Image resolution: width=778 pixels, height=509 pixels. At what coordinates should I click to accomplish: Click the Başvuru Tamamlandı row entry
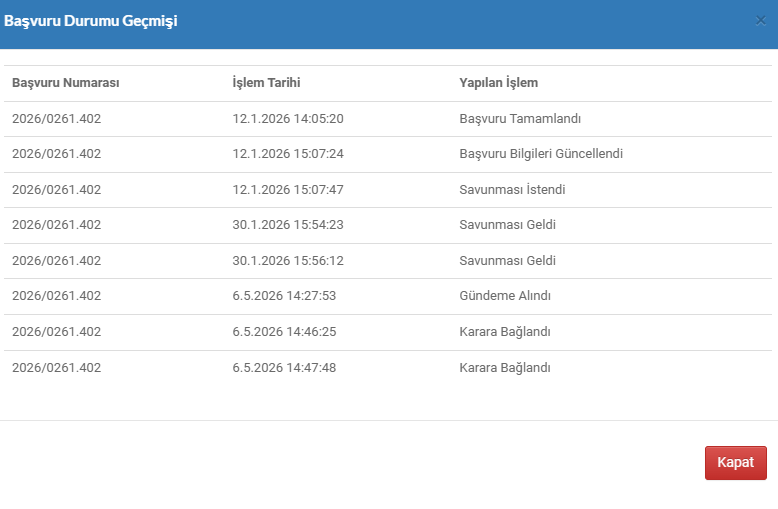pos(520,119)
